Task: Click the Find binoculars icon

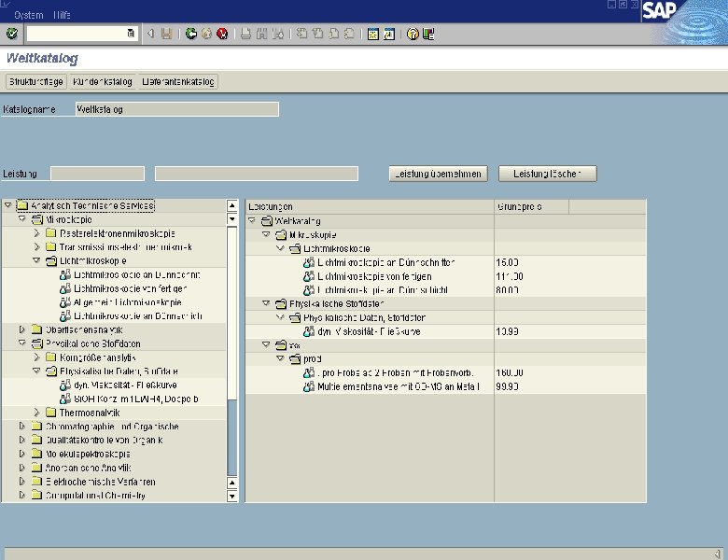Action: [x=262, y=34]
